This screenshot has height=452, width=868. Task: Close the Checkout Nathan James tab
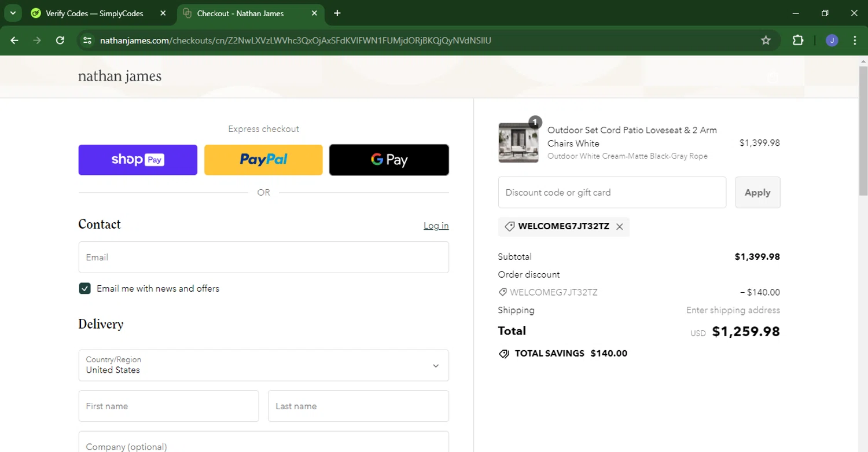click(x=314, y=13)
